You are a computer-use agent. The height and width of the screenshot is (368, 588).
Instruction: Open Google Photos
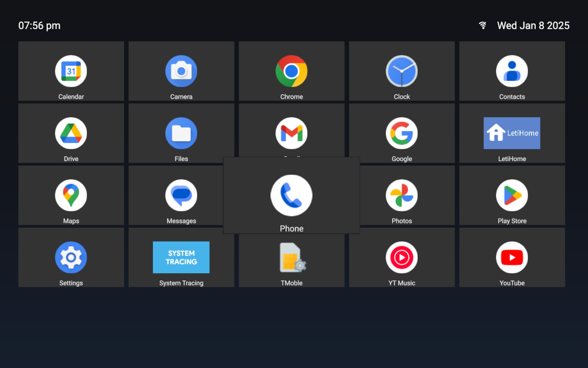(402, 195)
